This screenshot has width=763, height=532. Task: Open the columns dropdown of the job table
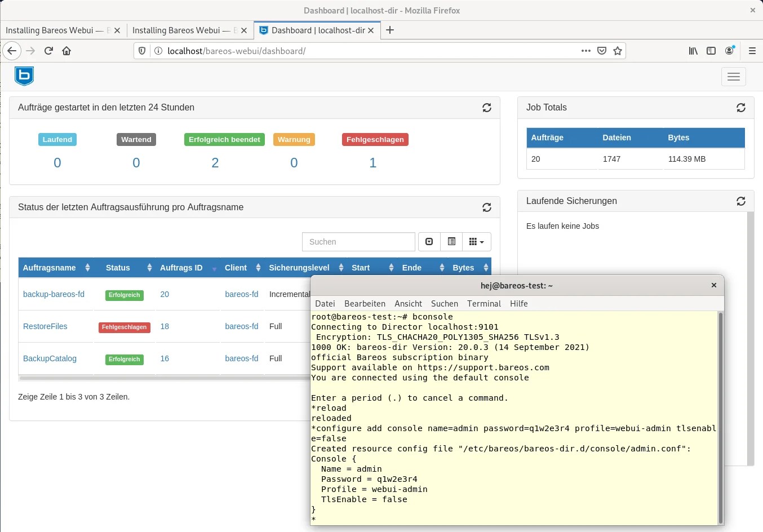[477, 242]
